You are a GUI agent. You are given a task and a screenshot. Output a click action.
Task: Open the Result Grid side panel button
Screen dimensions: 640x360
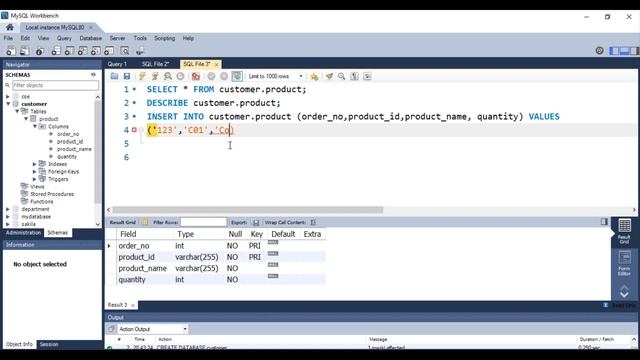pos(624,231)
